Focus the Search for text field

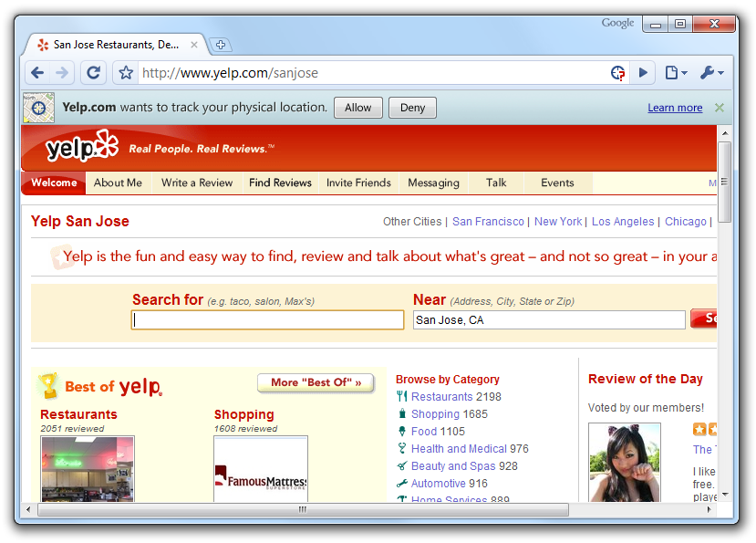pyautogui.click(x=267, y=320)
